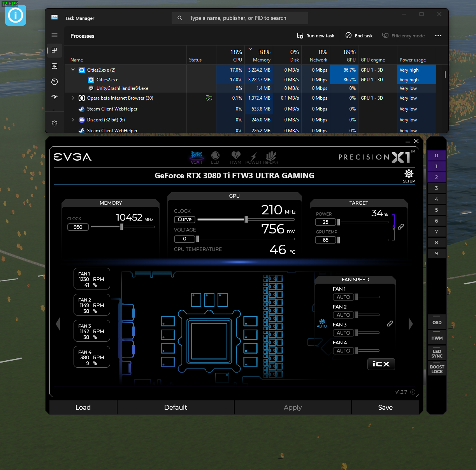Collapse the Cities2.exe process group
Screen dimensions: 476x470
73,70
